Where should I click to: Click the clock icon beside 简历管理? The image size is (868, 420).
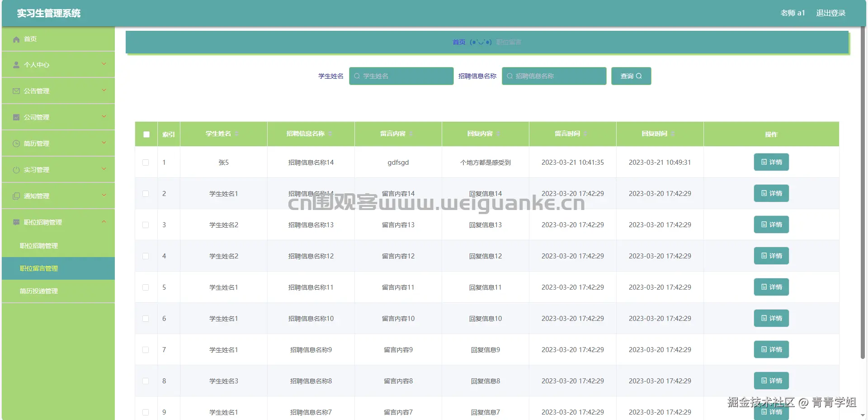point(16,143)
